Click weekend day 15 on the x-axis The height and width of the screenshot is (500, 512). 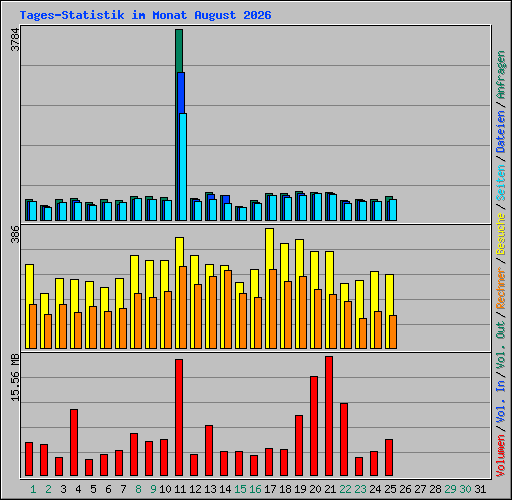pyautogui.click(x=240, y=489)
